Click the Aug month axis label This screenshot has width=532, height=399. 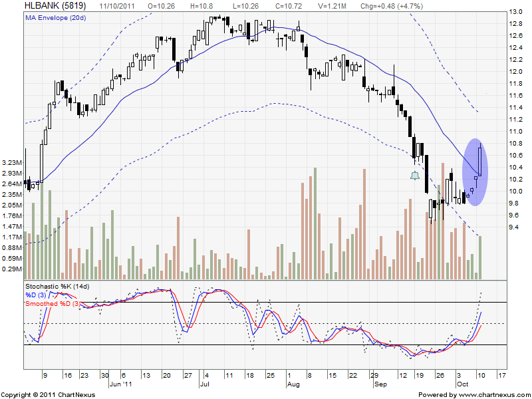pyautogui.click(x=293, y=384)
